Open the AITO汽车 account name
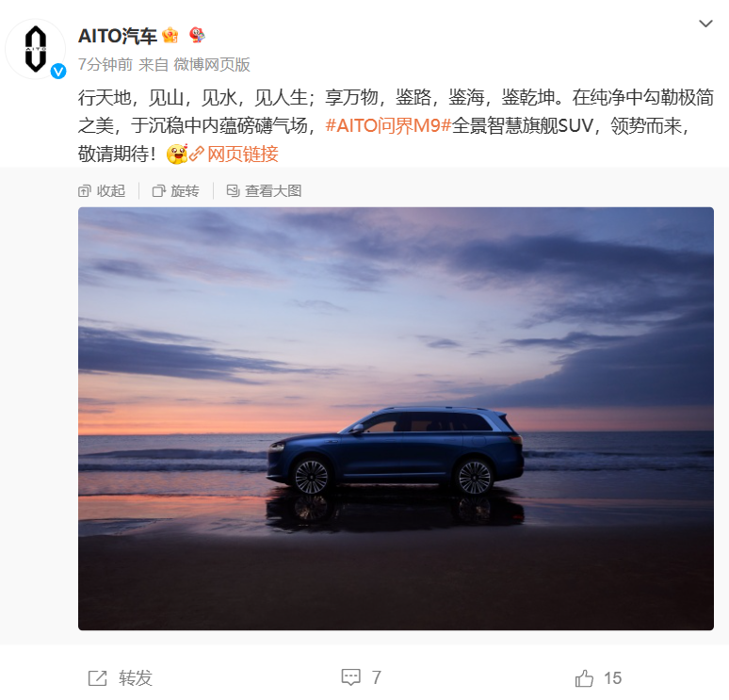The image size is (729, 700). coord(118,36)
